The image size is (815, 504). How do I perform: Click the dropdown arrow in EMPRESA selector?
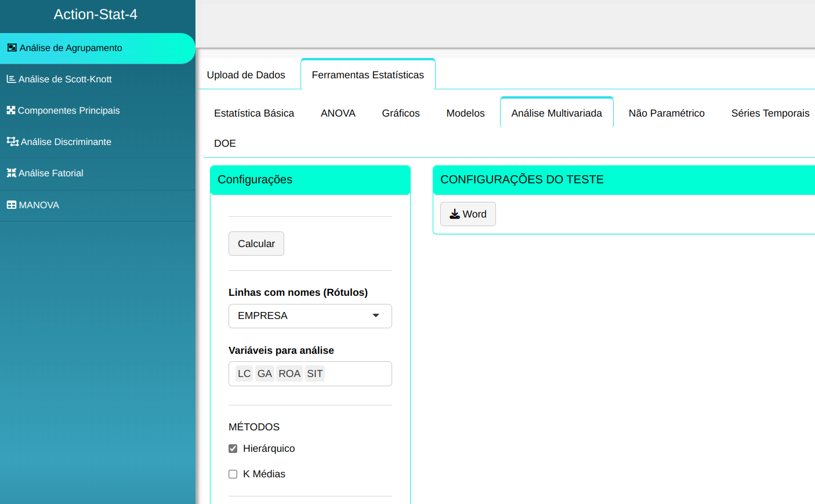pos(376,316)
